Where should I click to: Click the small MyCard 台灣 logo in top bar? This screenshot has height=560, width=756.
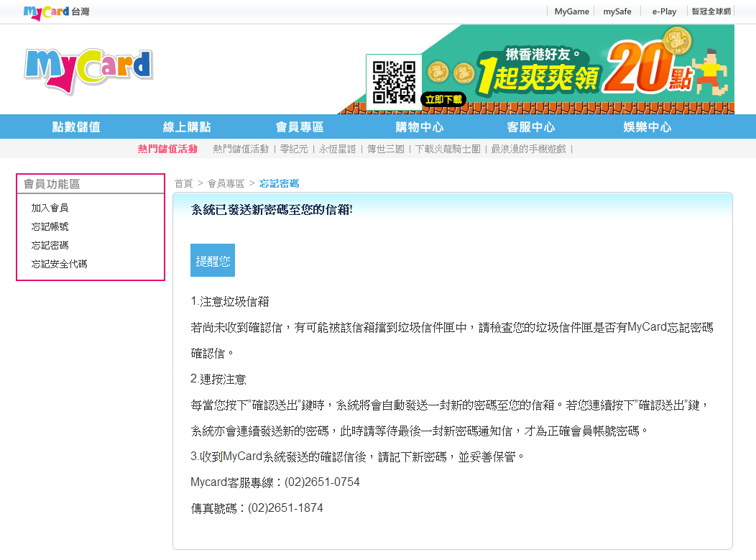click(56, 12)
